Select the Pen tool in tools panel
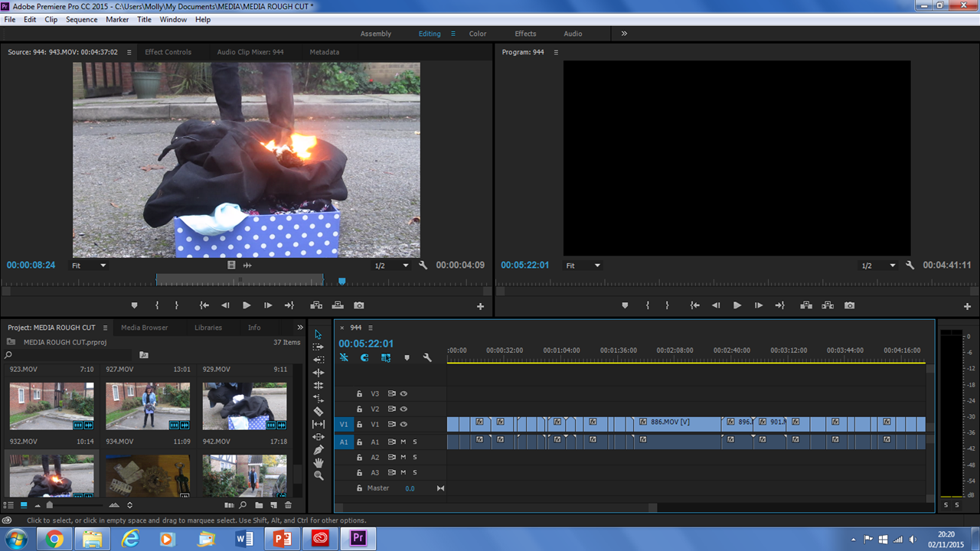The width and height of the screenshot is (980, 551). (x=318, y=450)
